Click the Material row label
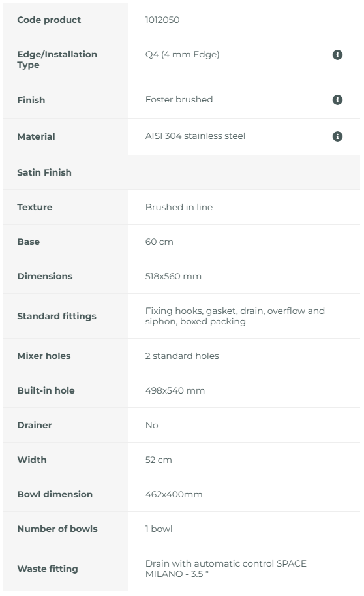This screenshot has width=364, height=596. click(36, 136)
